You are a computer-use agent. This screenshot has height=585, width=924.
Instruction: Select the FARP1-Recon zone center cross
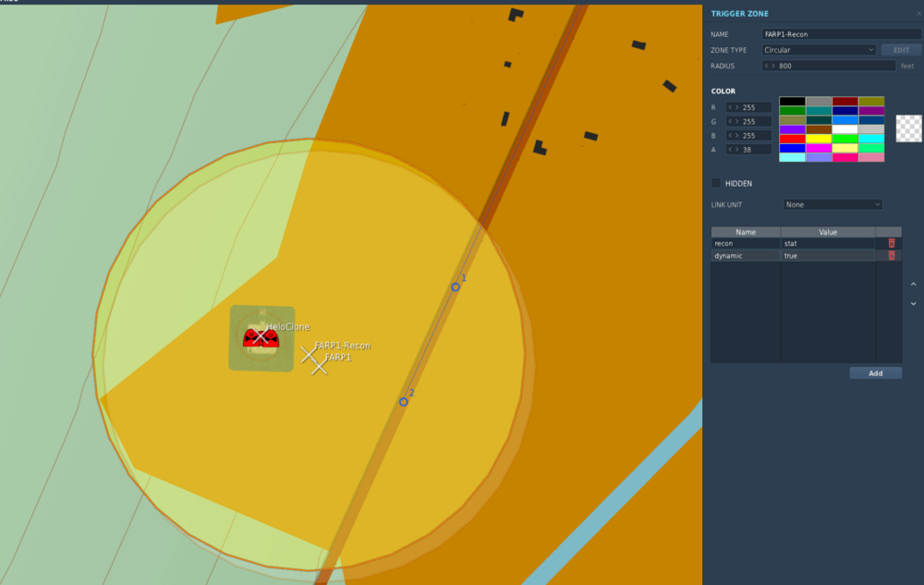(309, 355)
